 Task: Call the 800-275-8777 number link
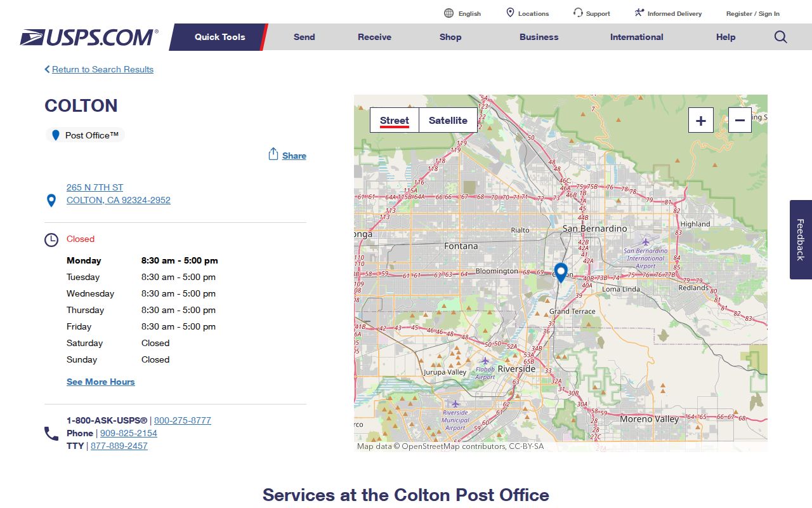click(x=183, y=420)
